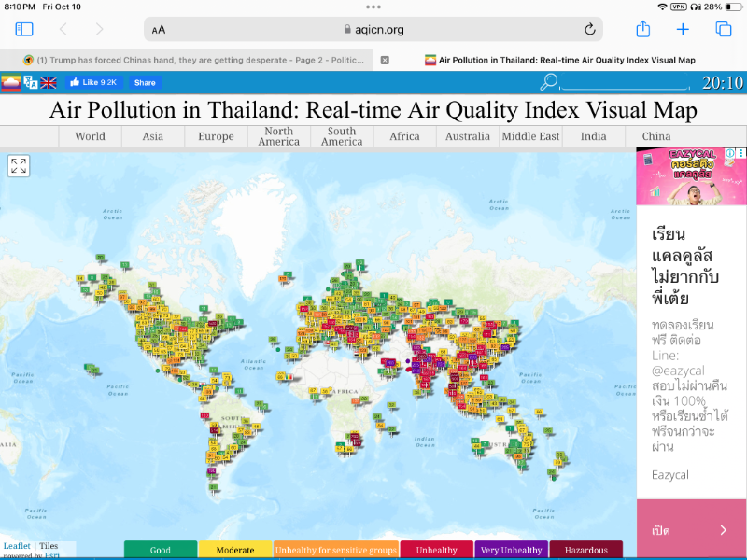Click the translate language icon
747x560 pixels.
point(31,83)
